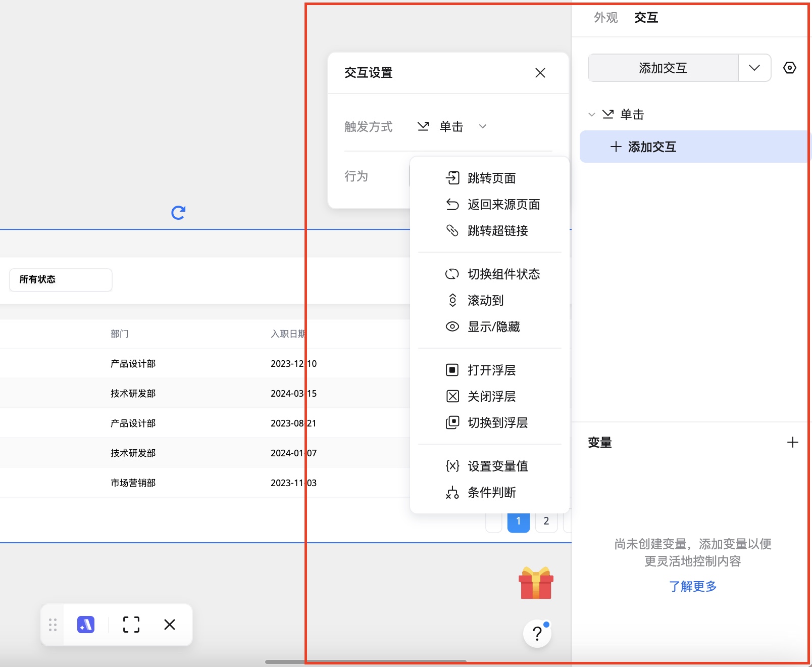The image size is (812, 667).
Task: Click the eye icon for 显示/隐藏
Action: tap(452, 326)
